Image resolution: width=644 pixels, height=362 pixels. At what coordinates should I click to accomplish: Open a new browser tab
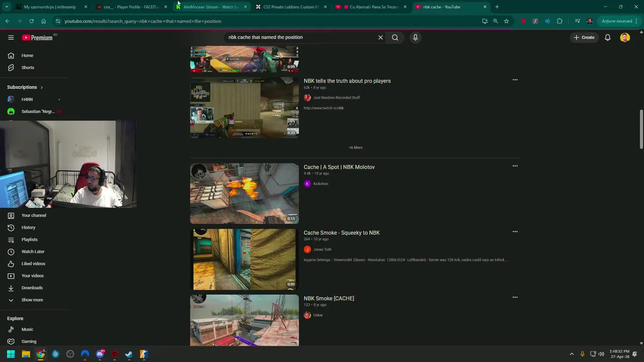click(x=497, y=7)
